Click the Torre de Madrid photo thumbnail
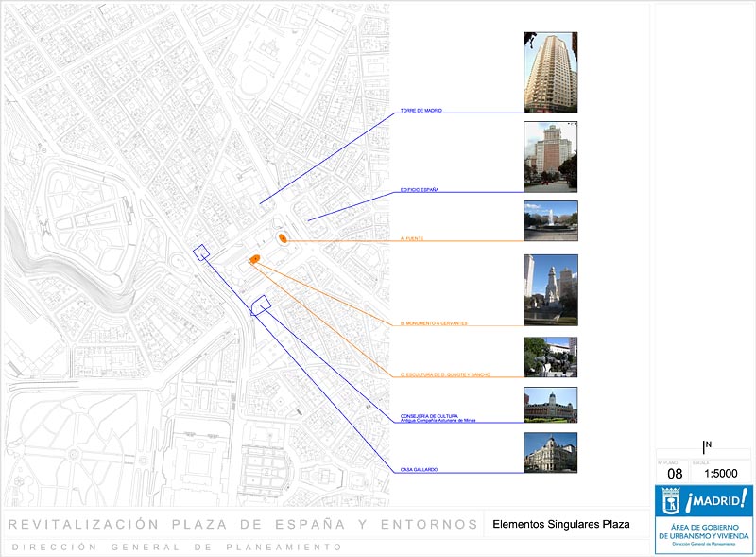The height and width of the screenshot is (557, 756). 550,73
